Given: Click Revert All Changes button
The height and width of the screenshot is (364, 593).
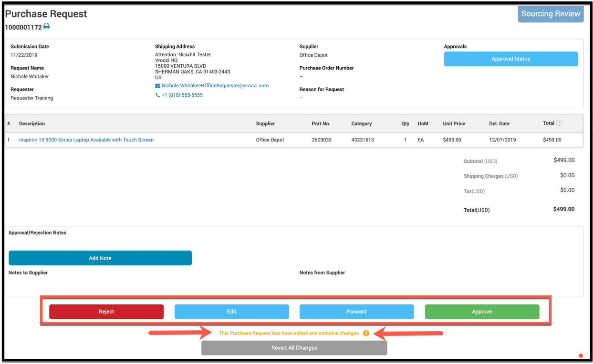Looking at the screenshot, I should click(294, 348).
